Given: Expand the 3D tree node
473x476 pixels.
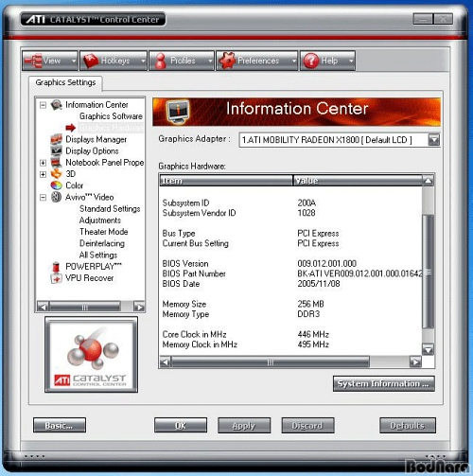Looking at the screenshot, I should (x=44, y=174).
